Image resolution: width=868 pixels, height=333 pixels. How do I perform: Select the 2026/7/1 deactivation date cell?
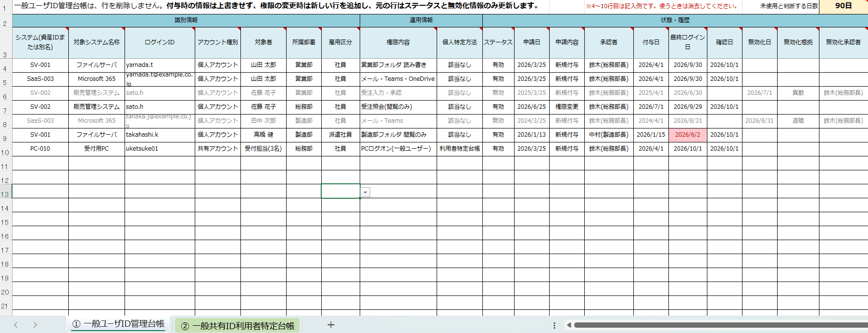pos(760,93)
